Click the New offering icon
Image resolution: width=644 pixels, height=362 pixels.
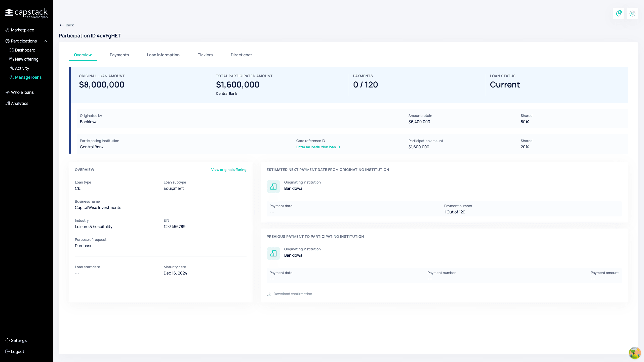(x=12, y=59)
